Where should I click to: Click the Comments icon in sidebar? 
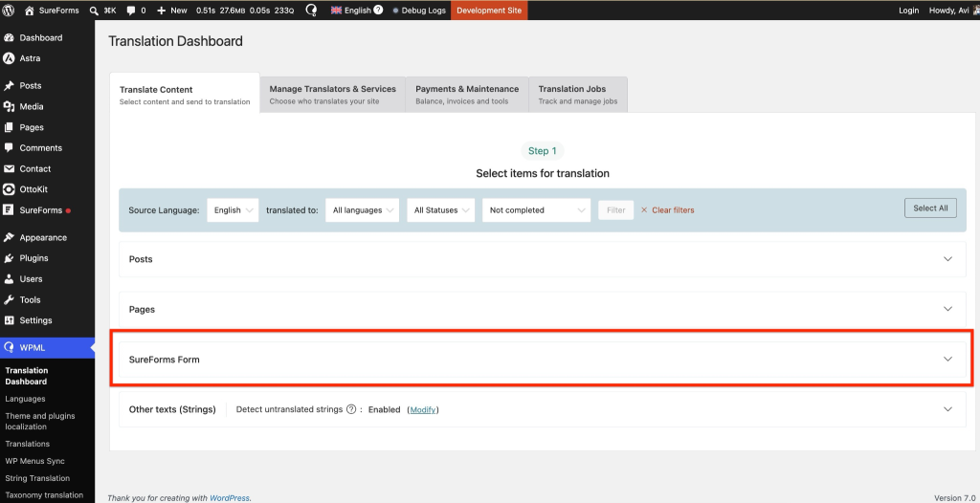[x=9, y=148]
